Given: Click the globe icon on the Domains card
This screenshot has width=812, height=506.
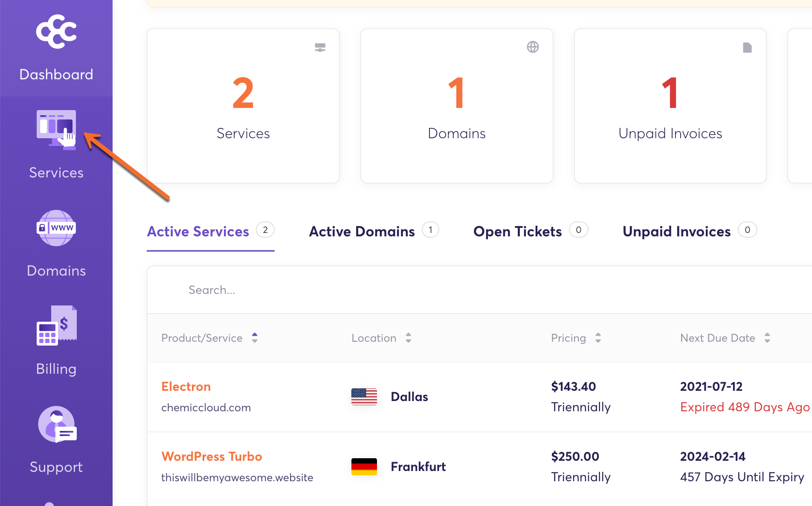Looking at the screenshot, I should click(533, 47).
